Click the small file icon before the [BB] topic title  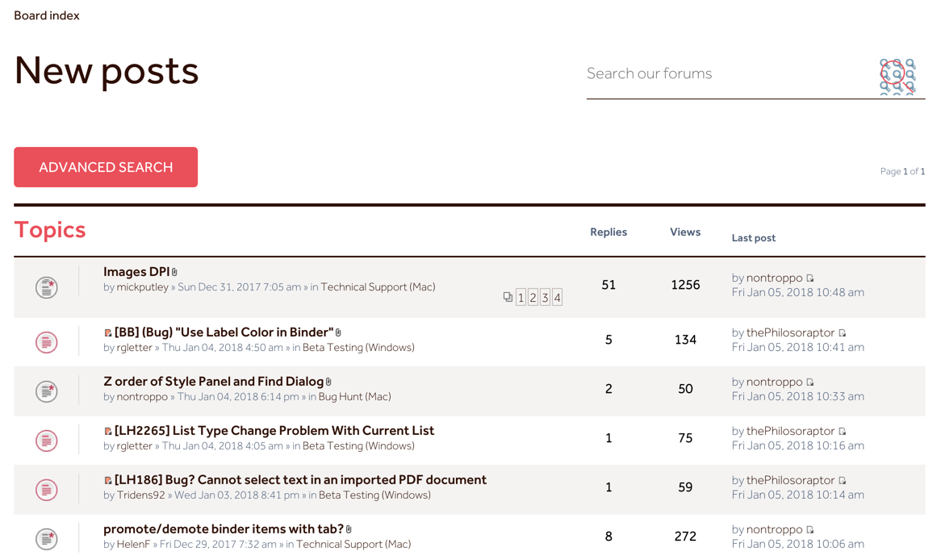(x=107, y=332)
